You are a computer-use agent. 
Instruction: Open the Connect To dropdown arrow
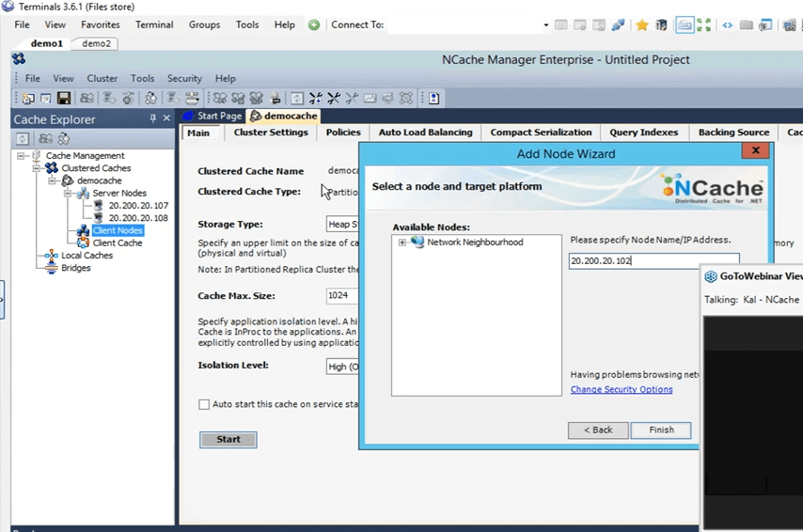(546, 24)
